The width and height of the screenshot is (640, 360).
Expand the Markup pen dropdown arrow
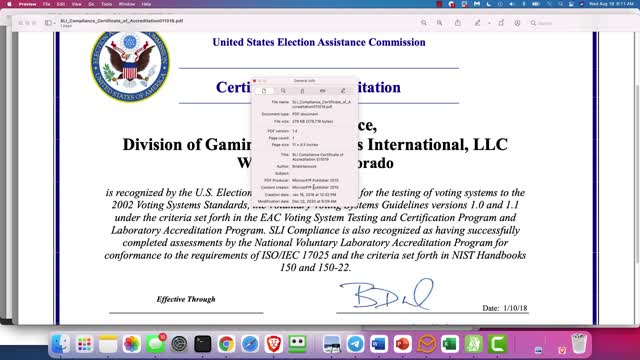(489, 23)
